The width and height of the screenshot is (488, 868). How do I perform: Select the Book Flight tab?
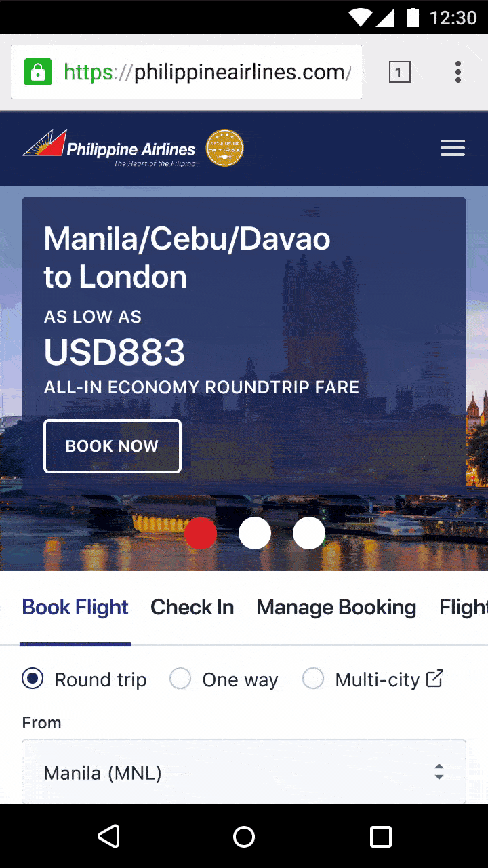pos(75,608)
